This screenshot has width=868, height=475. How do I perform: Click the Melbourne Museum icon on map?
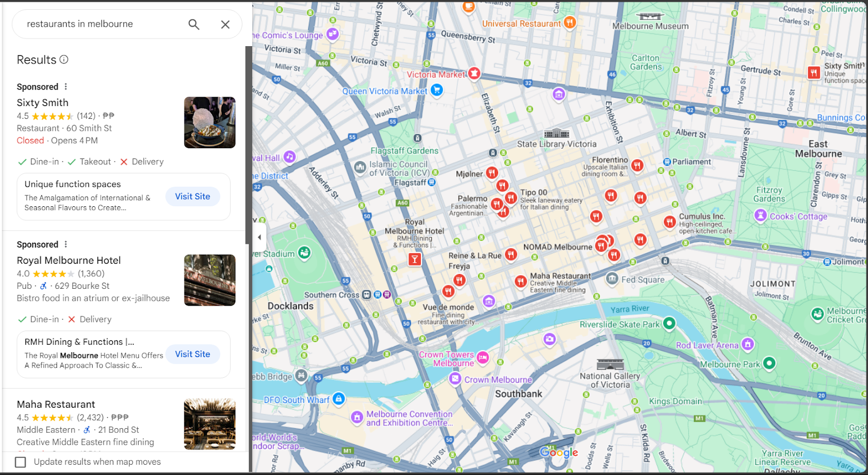(650, 16)
